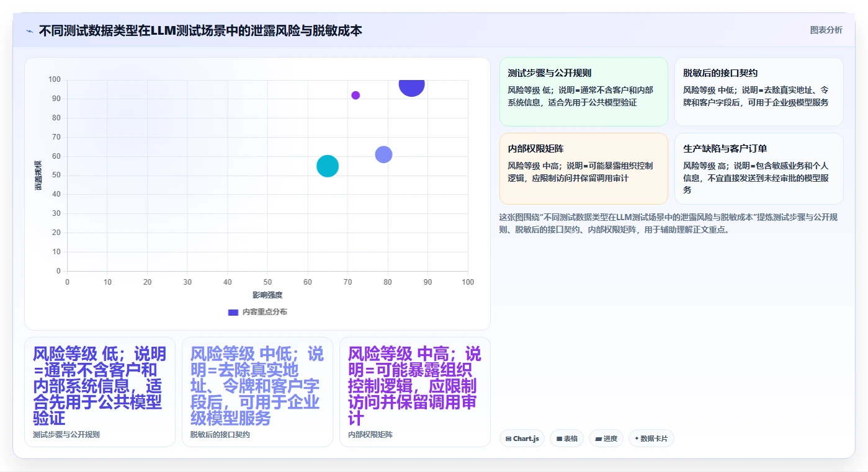Click the 风险等级 高 description text
Screen dimensions: 868x472
[x=756, y=178]
